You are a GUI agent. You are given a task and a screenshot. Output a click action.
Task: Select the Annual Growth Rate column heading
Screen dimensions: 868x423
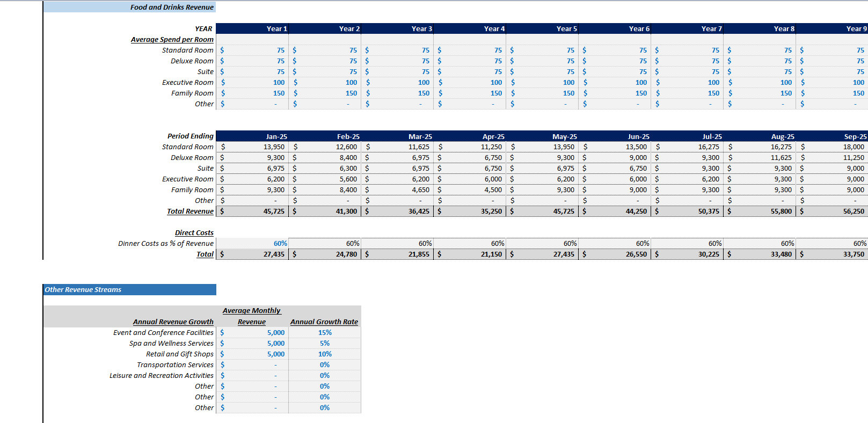[324, 322]
